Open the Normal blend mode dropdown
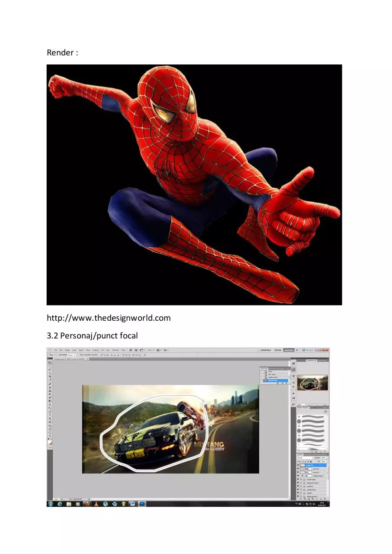This screenshot has width=392, height=554. (305, 457)
